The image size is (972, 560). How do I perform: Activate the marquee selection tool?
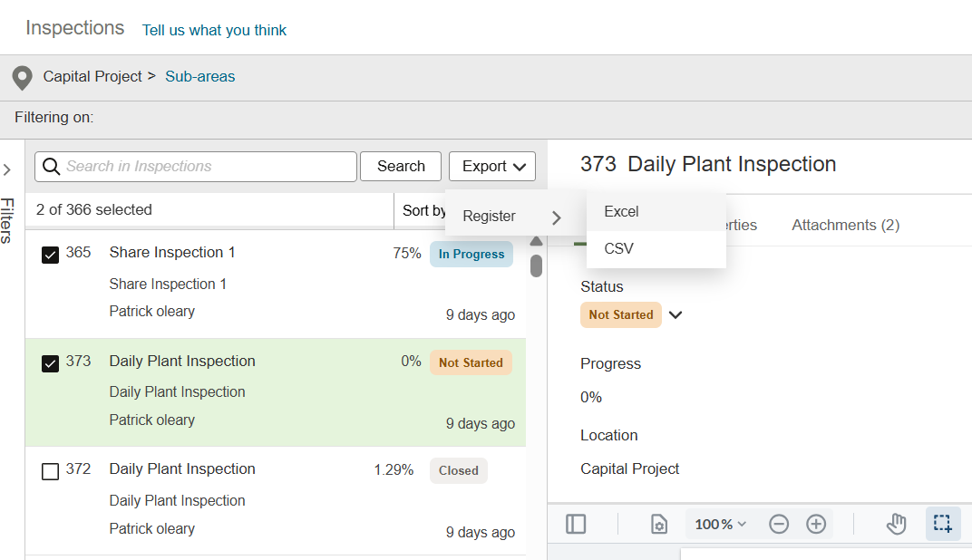(943, 524)
